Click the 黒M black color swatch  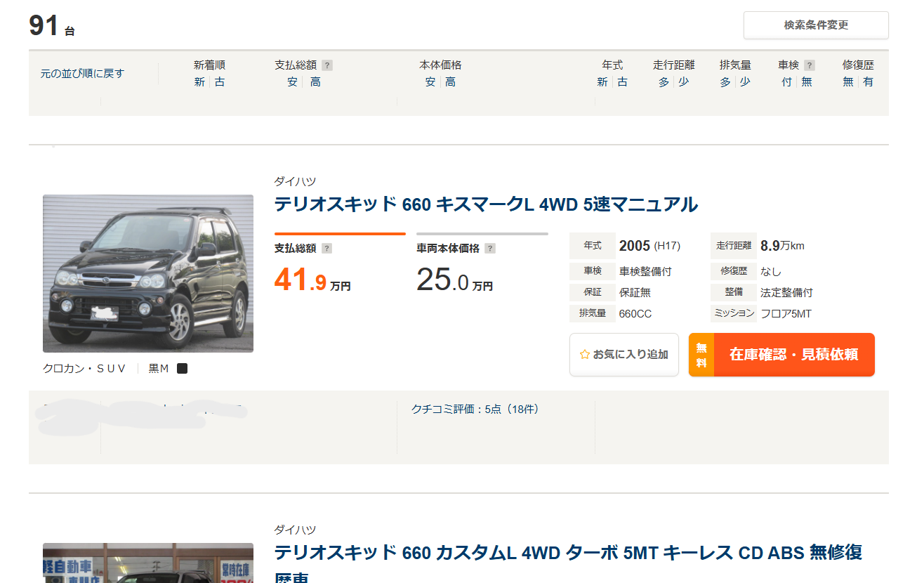tap(182, 368)
